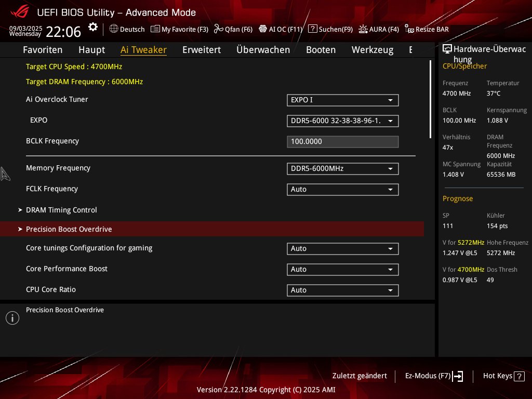This screenshot has width=532, height=399.
Task: Open the Erweitert tab
Action: (x=202, y=50)
